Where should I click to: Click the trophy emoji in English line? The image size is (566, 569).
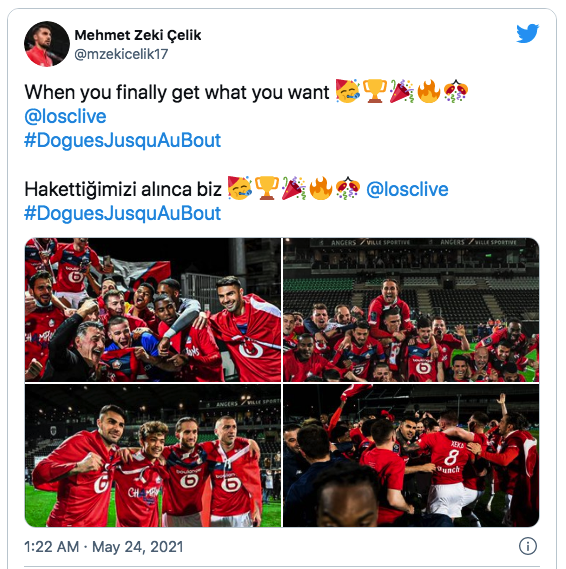pos(375,91)
